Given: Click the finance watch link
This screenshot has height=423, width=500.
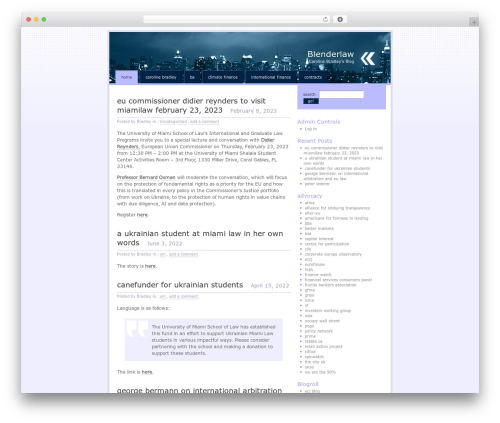Looking at the screenshot, I should click(318, 275).
